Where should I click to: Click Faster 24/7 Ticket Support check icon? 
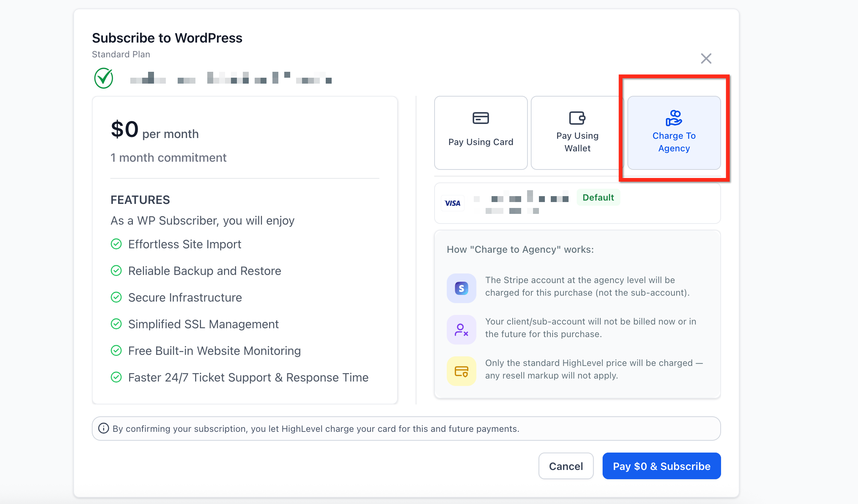coord(116,377)
